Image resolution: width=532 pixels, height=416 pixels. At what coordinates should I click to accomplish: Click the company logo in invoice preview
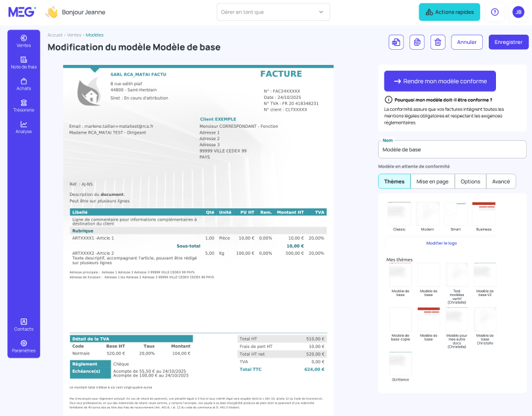click(89, 92)
